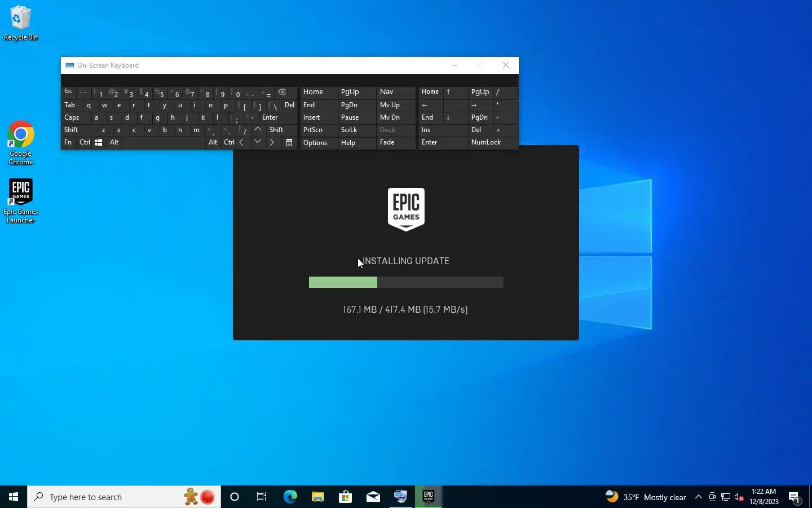Hit the Windows logo key on the On-Screen Keyboard
The width and height of the screenshot is (812, 508).
click(98, 143)
